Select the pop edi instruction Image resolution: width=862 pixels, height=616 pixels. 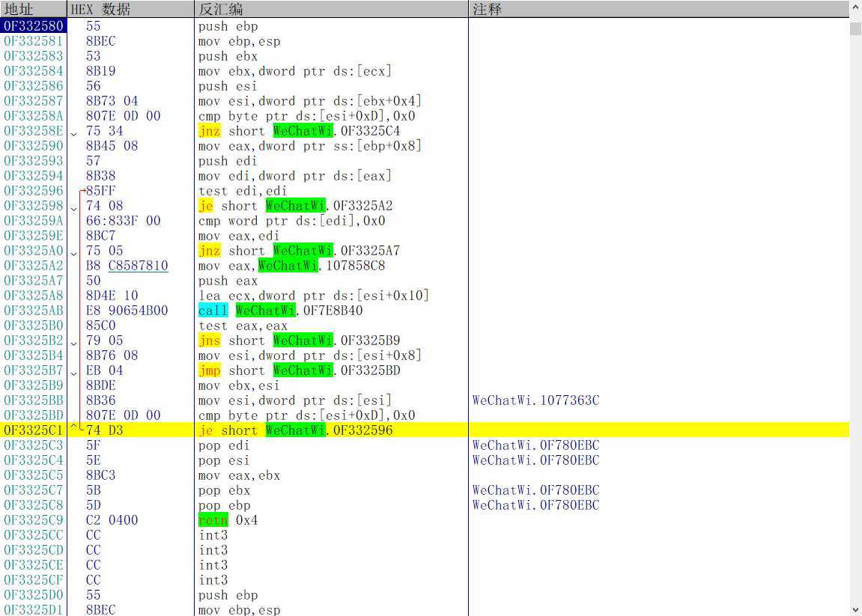coord(224,445)
